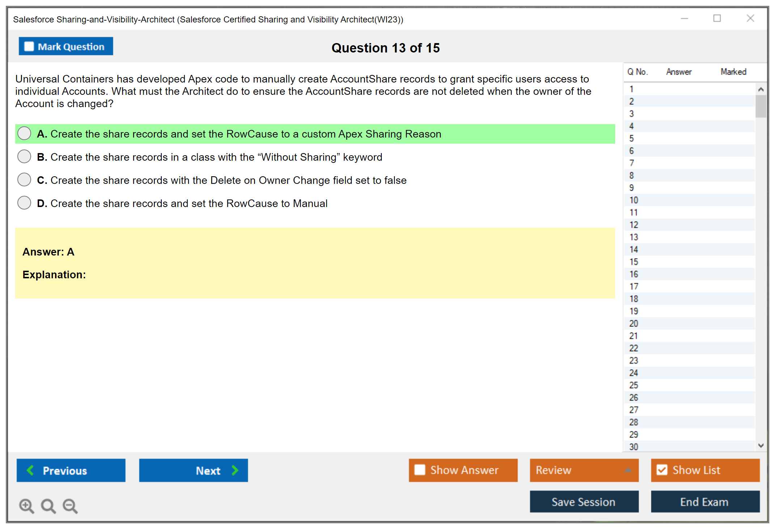Select option C Delete on Owner Change
This screenshot has width=778, height=532.
point(24,180)
